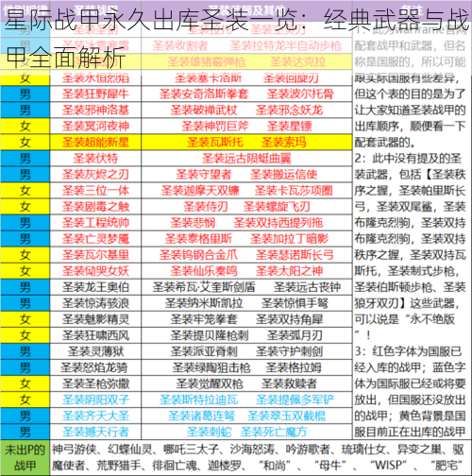
Task: Select the 圣装伏特 warframe cell
Action: [x=95, y=158]
